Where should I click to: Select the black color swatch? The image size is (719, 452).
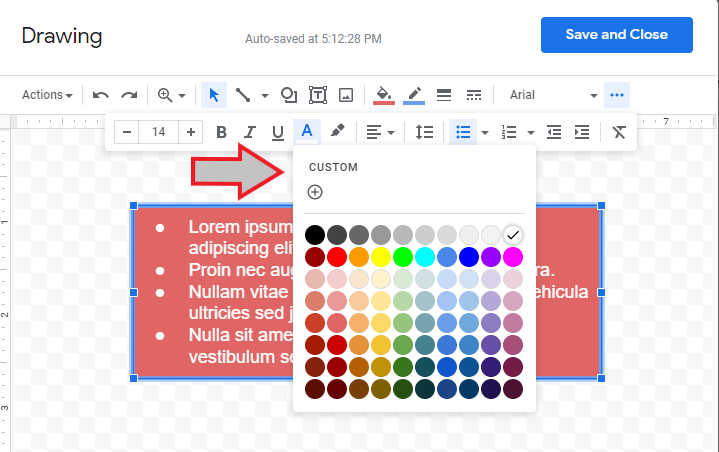(x=315, y=235)
